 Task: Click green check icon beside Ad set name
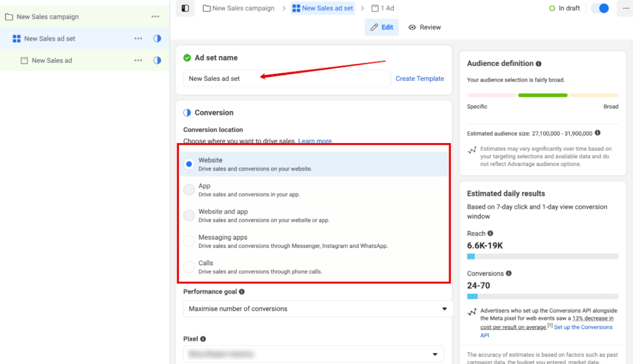coord(187,57)
